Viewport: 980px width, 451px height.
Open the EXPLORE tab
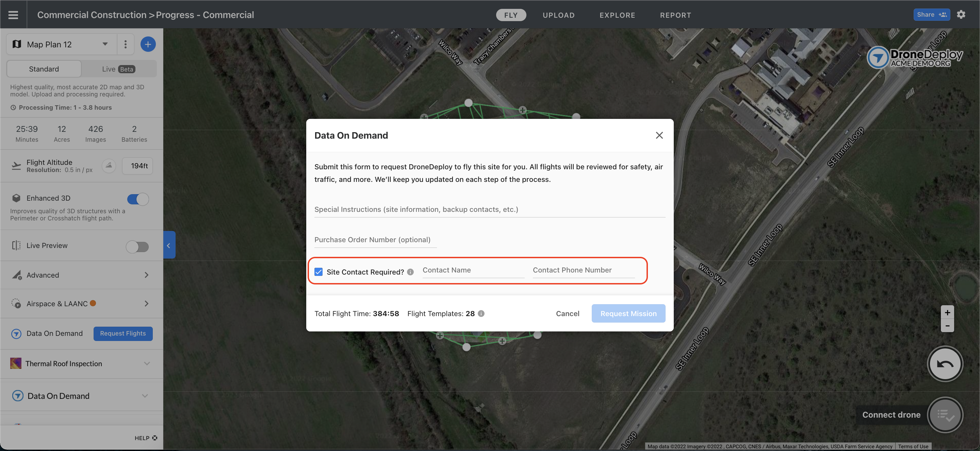coord(618,15)
